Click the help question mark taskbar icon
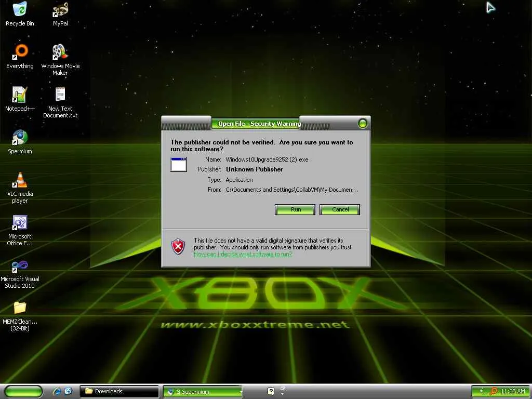 click(271, 391)
